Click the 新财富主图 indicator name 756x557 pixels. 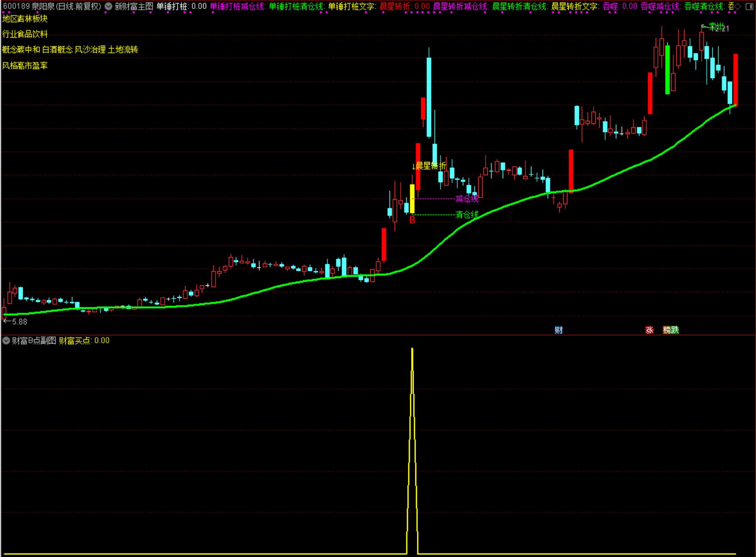(x=134, y=6)
